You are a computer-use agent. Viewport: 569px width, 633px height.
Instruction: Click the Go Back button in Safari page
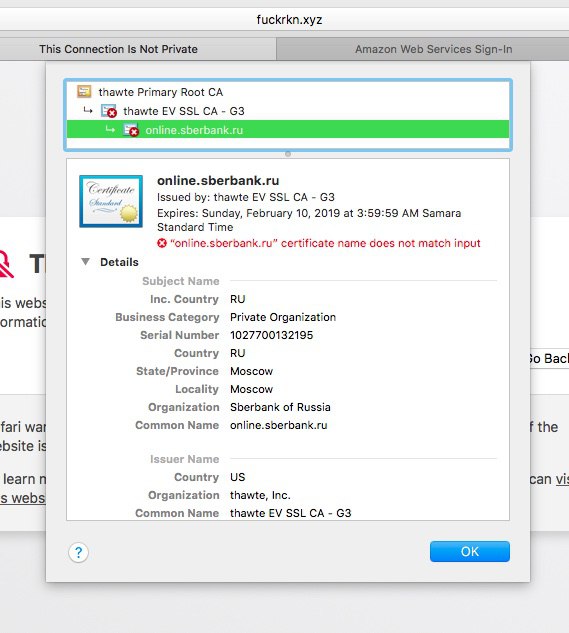coord(548,358)
